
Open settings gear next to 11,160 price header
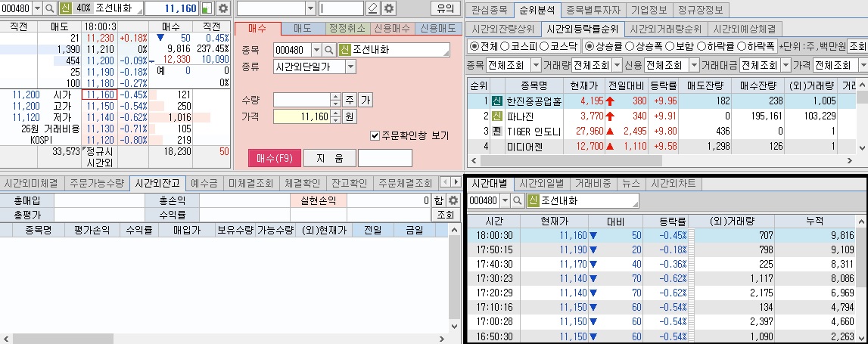(223, 8)
